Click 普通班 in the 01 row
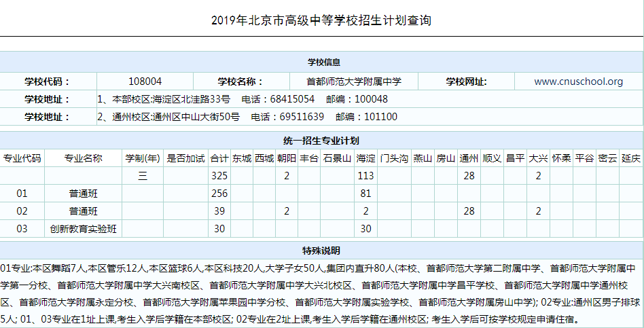The height and width of the screenshot is (328, 644). [84, 194]
